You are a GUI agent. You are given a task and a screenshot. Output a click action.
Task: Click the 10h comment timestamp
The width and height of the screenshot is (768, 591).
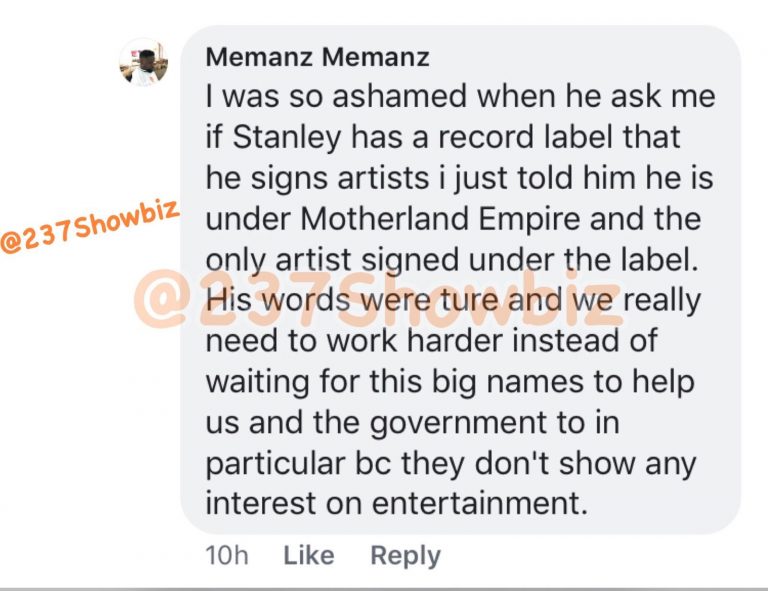coord(226,555)
